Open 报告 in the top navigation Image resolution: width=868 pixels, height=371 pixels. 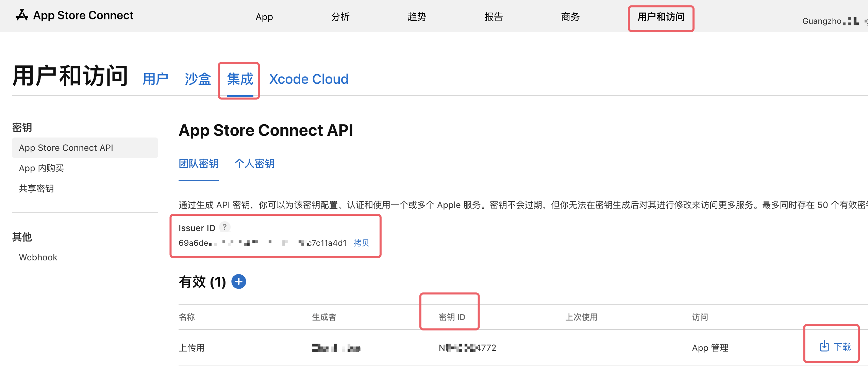click(x=494, y=17)
